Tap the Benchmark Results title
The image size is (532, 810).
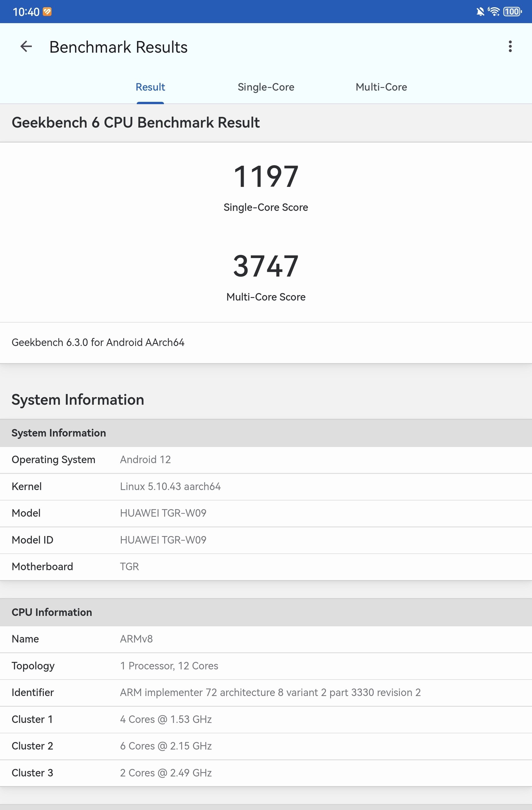(118, 47)
